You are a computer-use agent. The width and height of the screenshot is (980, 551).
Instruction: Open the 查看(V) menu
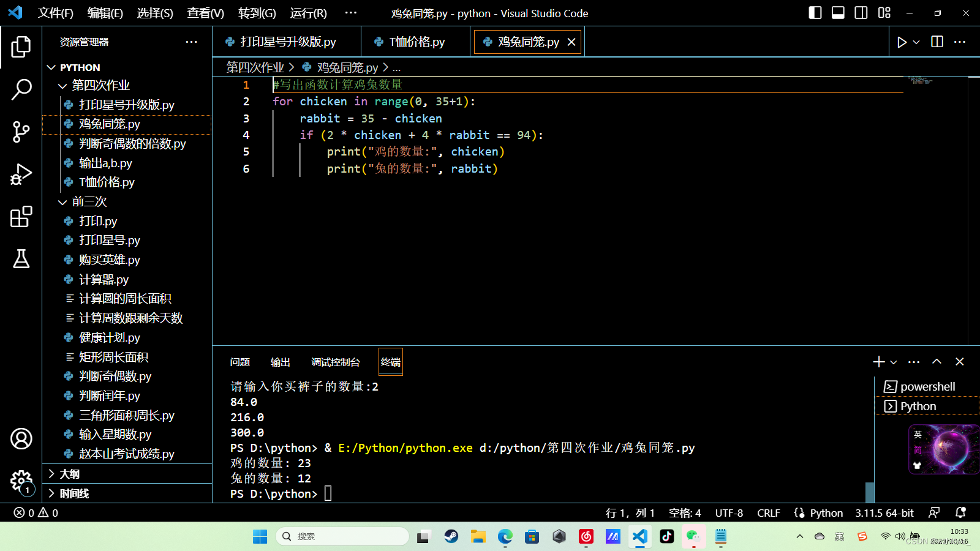point(206,13)
